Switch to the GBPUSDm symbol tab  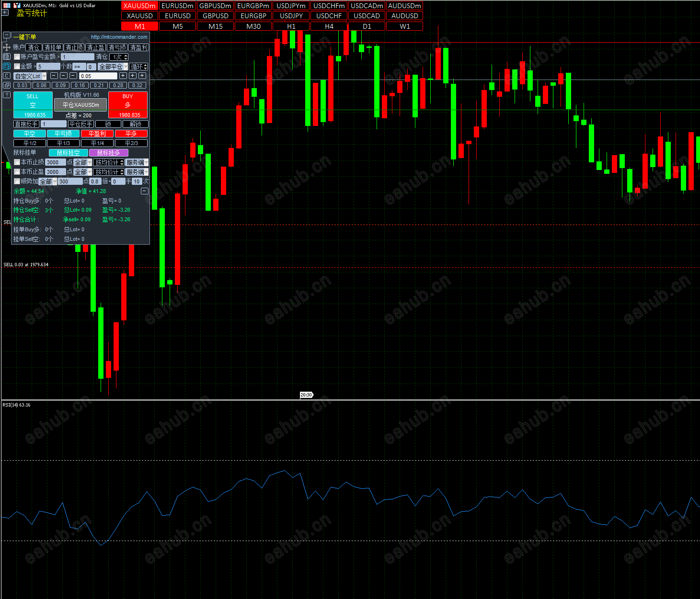[x=216, y=6]
